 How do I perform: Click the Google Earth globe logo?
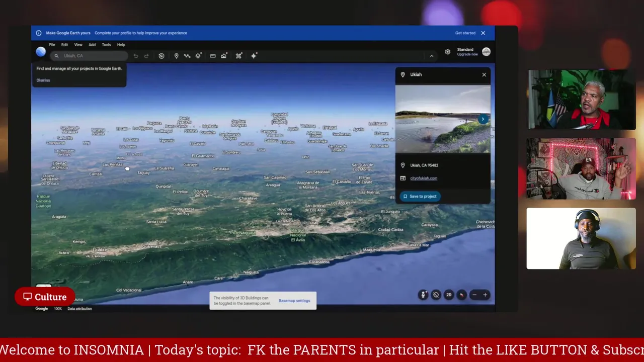pyautogui.click(x=41, y=52)
